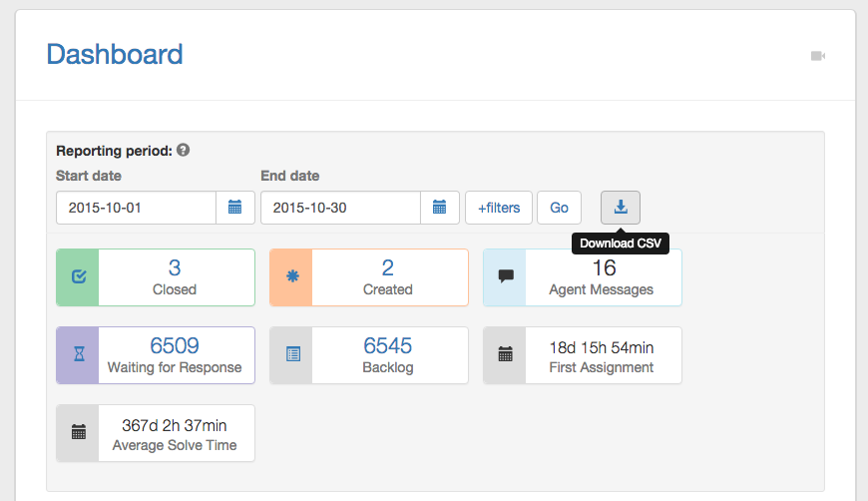Open the 3 Closed tickets link
This screenshot has width=868, height=501.
175,267
